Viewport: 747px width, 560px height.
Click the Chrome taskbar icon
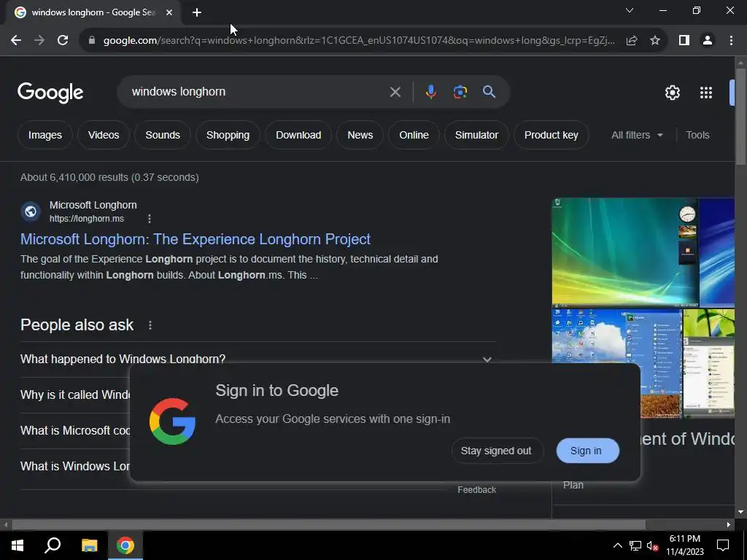[x=125, y=545]
